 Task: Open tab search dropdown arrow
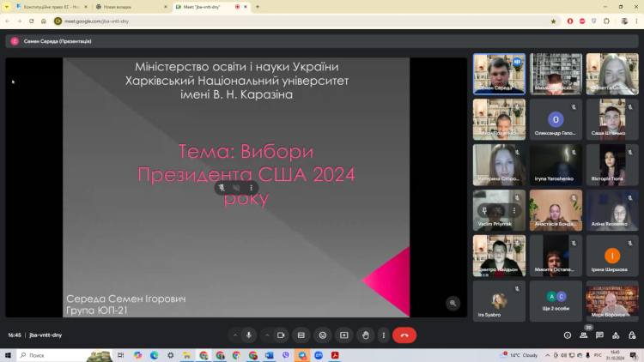pyautogui.click(x=7, y=7)
